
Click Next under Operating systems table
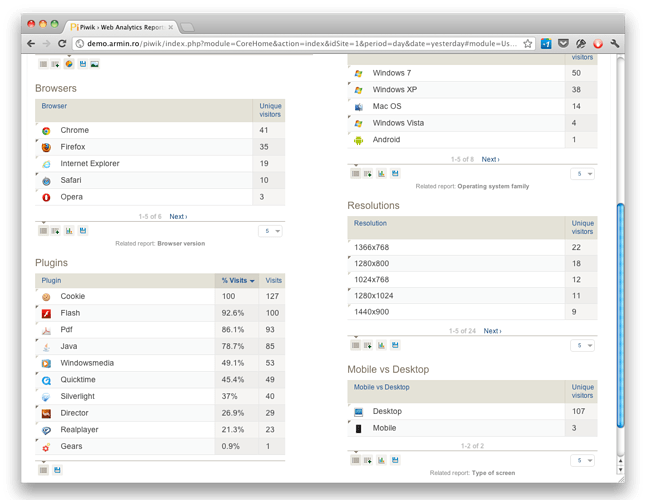[490, 159]
